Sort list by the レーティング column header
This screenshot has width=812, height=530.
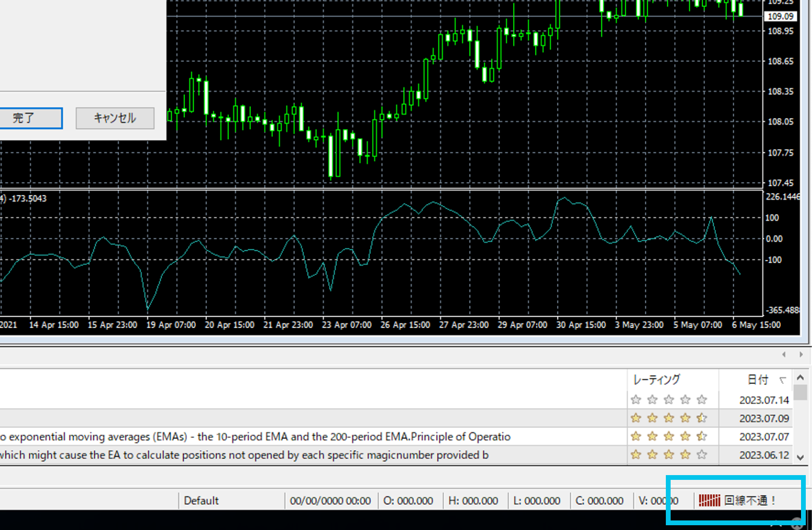coord(656,380)
